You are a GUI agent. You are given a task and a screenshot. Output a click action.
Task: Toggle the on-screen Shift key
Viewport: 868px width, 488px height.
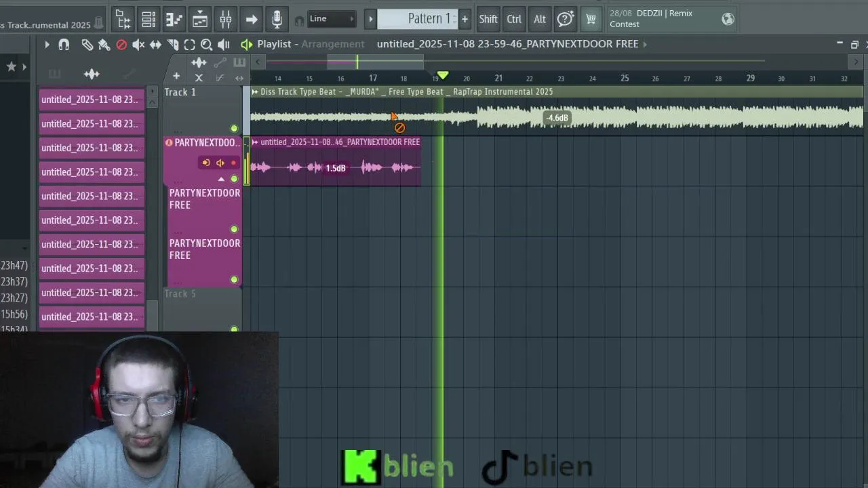point(488,19)
